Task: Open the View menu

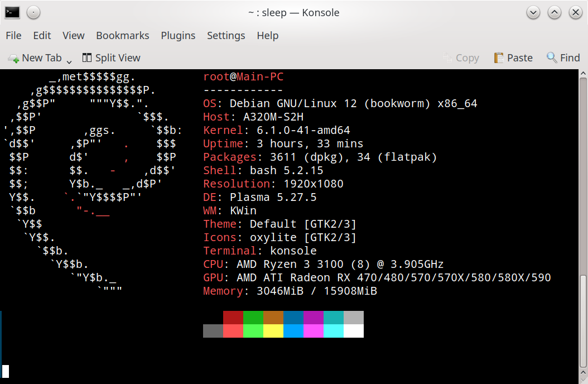Action: pos(74,36)
